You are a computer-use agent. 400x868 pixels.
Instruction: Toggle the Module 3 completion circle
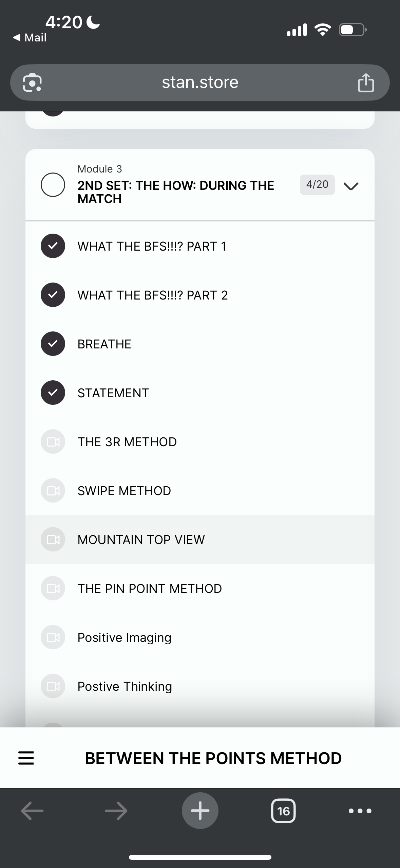[x=53, y=185]
